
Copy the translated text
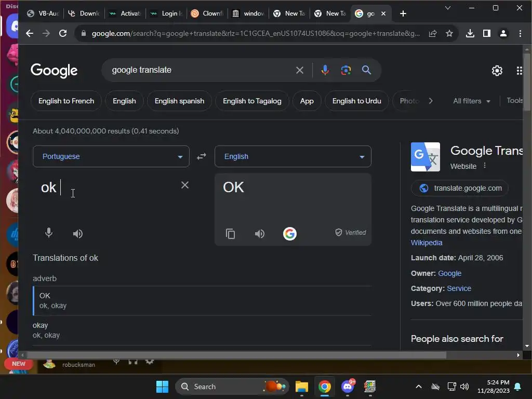pos(230,234)
